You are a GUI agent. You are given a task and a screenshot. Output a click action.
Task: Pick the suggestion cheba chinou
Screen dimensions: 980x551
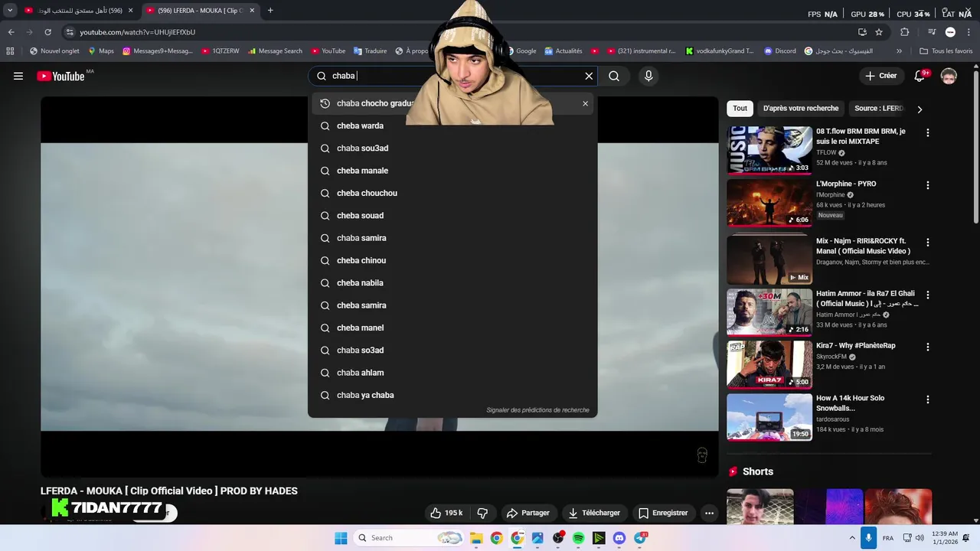point(452,260)
